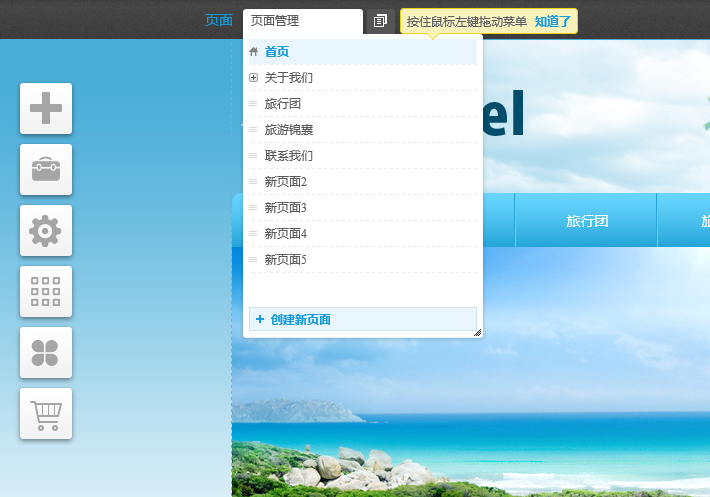The width and height of the screenshot is (710, 497).
Task: Open the shopping cart sidebar icon
Action: pos(46,414)
